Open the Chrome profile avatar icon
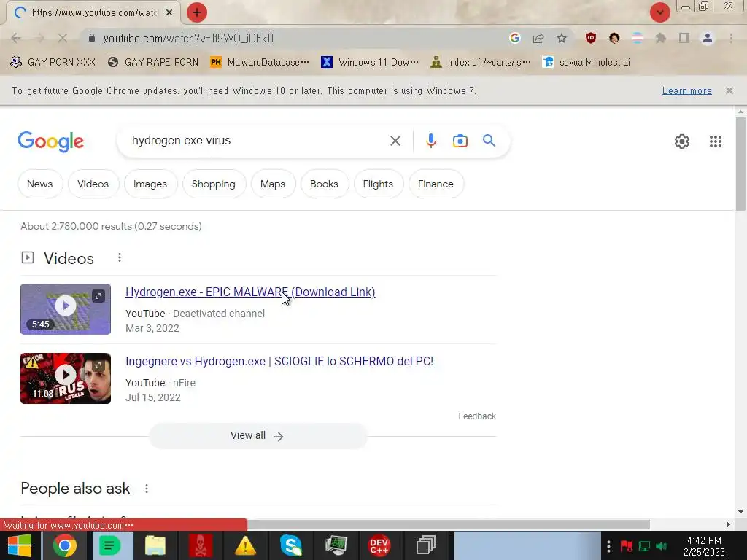 708,38
